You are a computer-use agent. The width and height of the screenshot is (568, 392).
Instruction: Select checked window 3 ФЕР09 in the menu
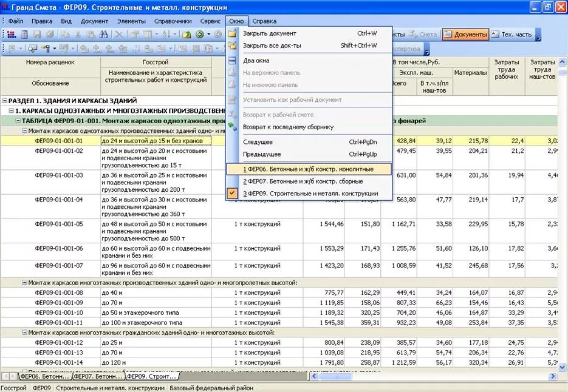pyautogui.click(x=309, y=194)
